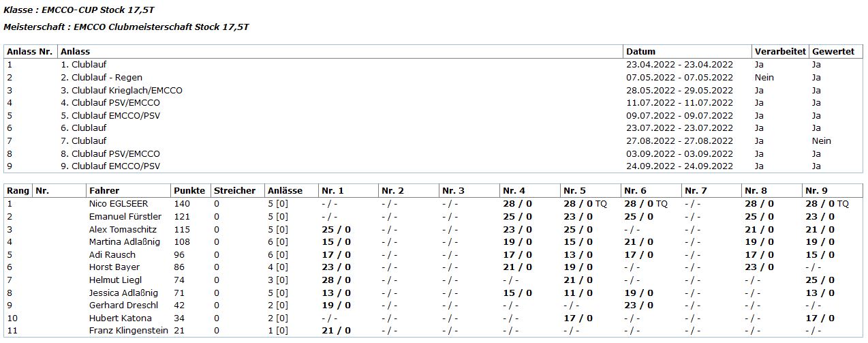Click Adi Rausch's points value 96
The image size is (868, 343).
(179, 254)
